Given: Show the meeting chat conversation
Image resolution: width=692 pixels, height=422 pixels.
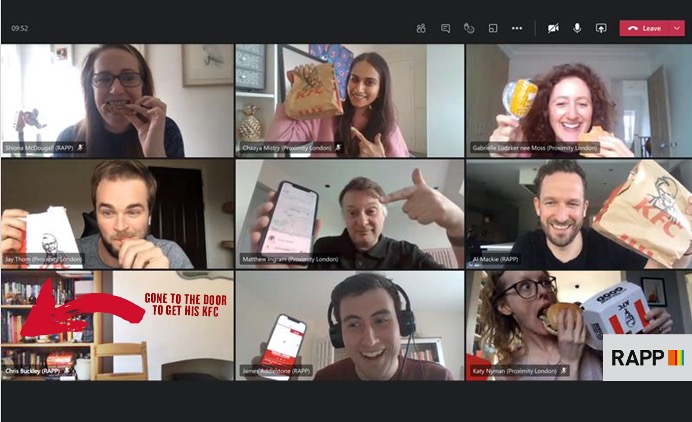Looking at the screenshot, I should (445, 28).
